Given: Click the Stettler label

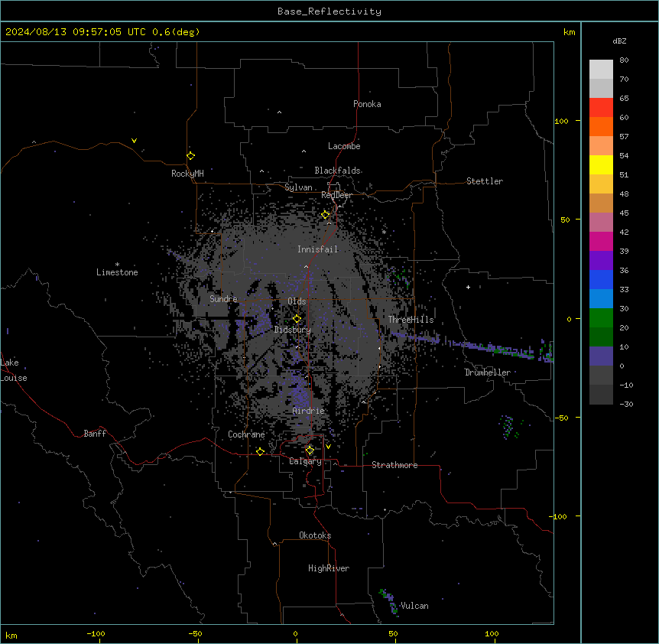Looking at the screenshot, I should tap(485, 181).
